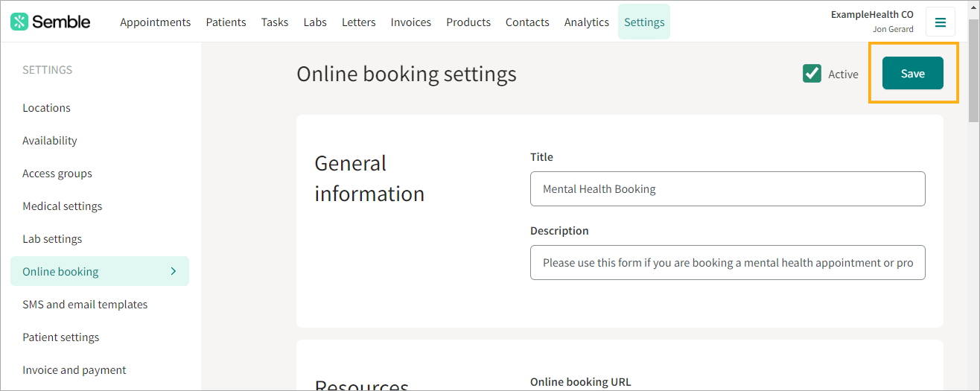
Task: Expand the Online booking chevron arrow
Action: [x=174, y=271]
